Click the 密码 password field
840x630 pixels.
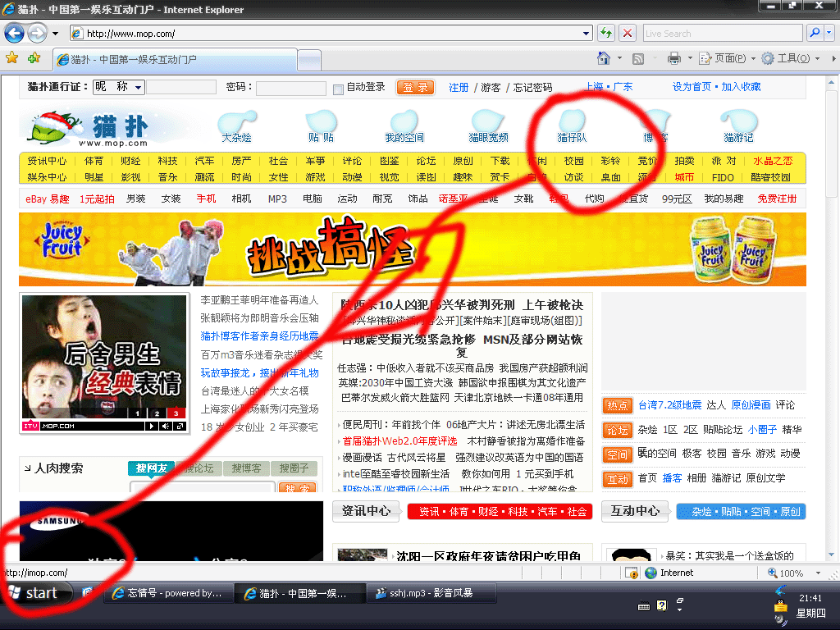pyautogui.click(x=291, y=87)
